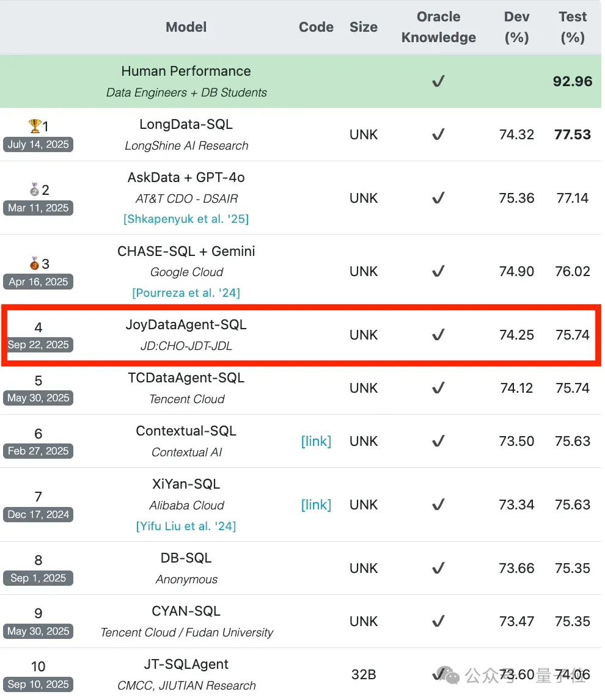Click the Dev (%) column header
The image size is (605, 700).
(516, 27)
